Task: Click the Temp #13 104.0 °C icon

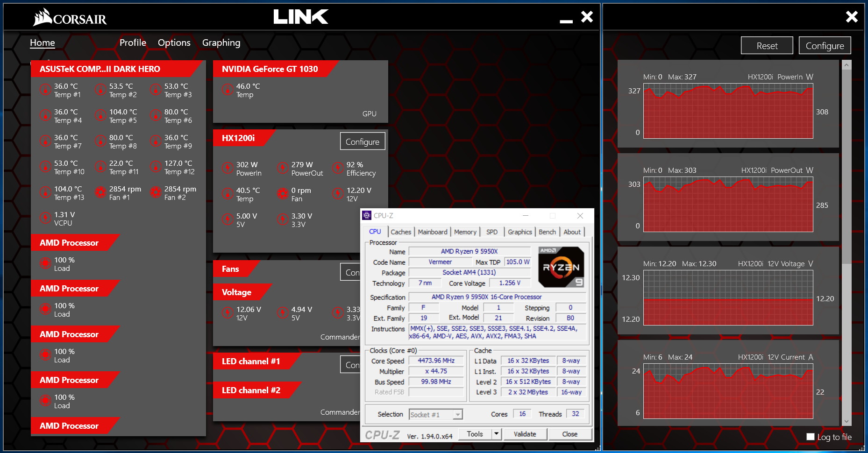Action: tap(45, 192)
